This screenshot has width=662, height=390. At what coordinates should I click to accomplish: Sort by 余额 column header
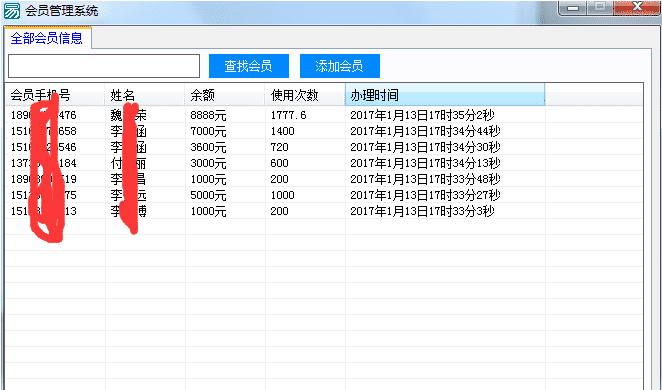225,95
